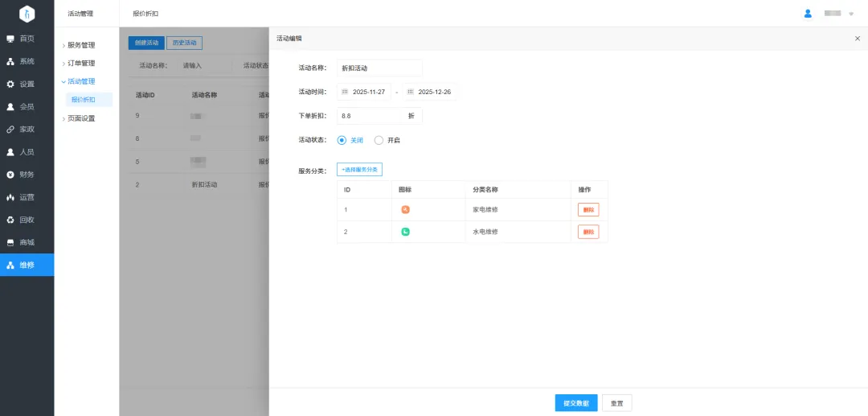Click the 财务 finance icon in sidebar
This screenshot has height=416, width=868.
click(x=10, y=175)
